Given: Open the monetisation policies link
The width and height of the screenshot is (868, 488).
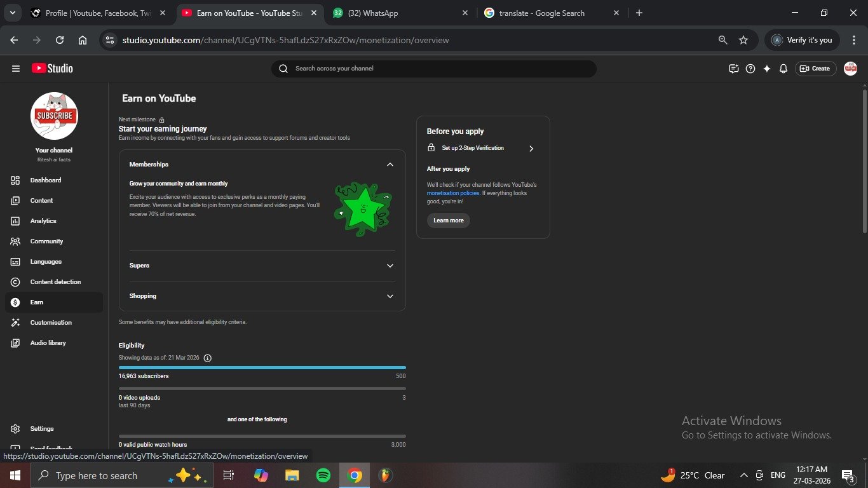Looking at the screenshot, I should click(453, 193).
